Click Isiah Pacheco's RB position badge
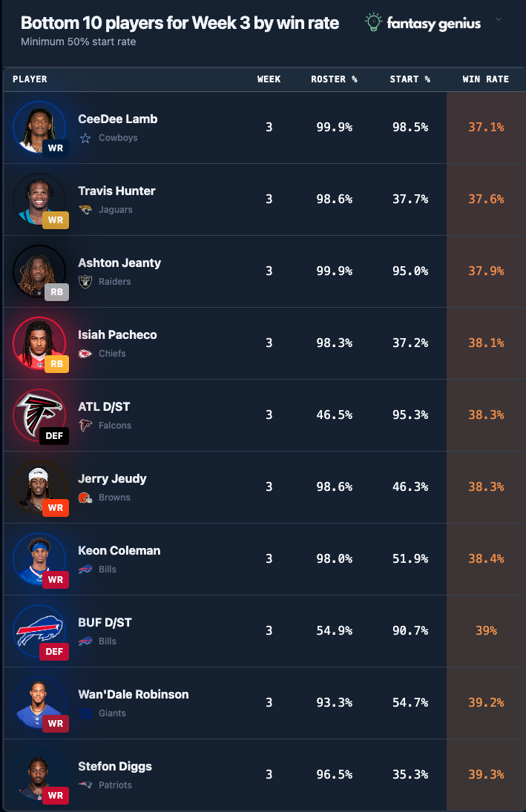The image size is (526, 812). pyautogui.click(x=56, y=364)
